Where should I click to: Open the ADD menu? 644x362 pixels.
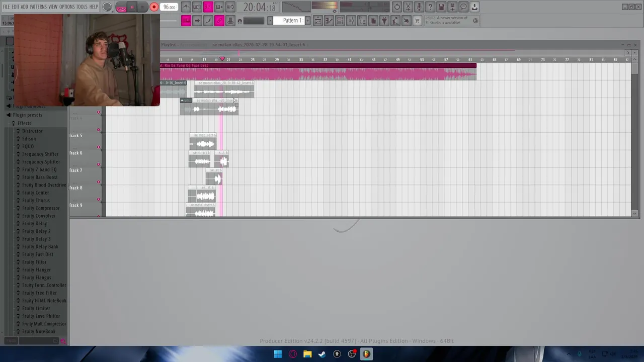[24, 7]
